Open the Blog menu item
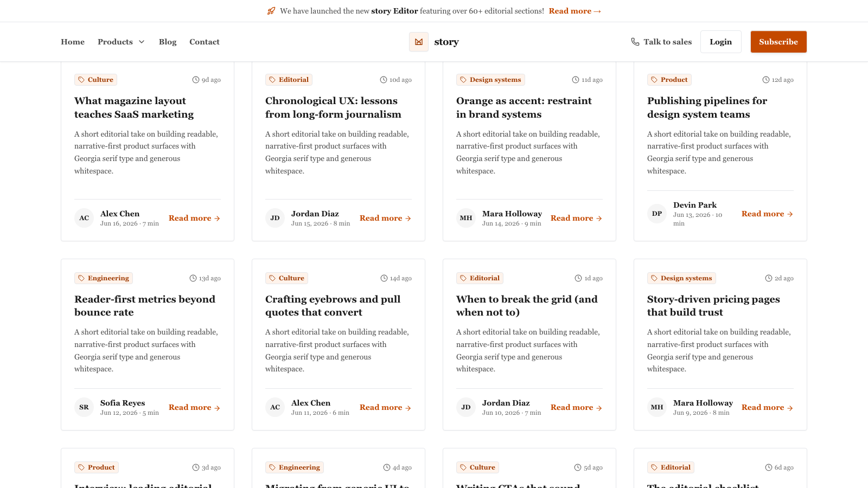Image resolution: width=868 pixels, height=488 pixels. pos(168,42)
